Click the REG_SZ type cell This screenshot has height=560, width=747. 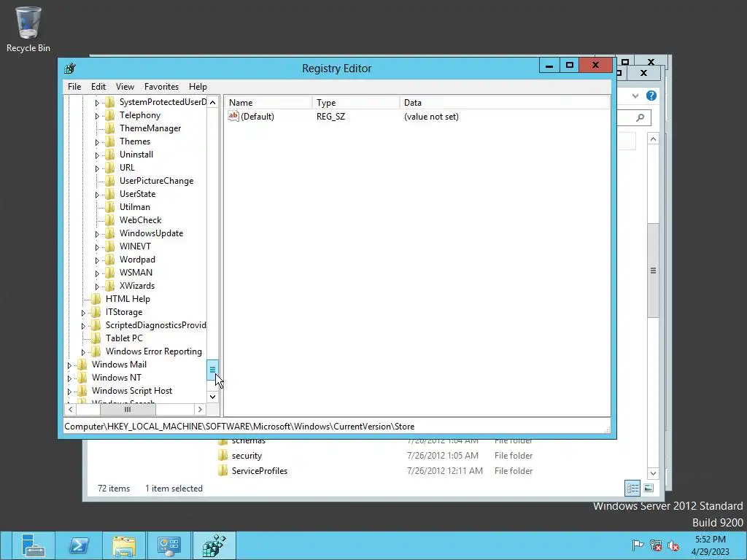tap(330, 117)
